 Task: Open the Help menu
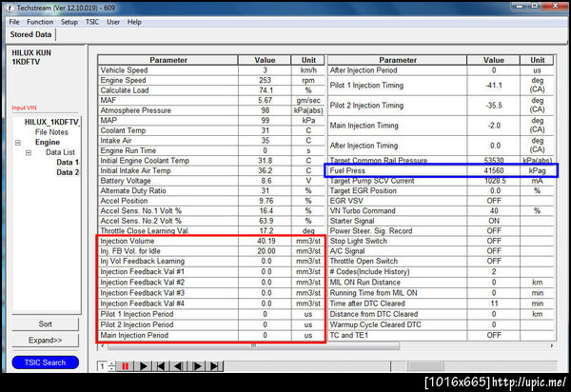pos(134,22)
